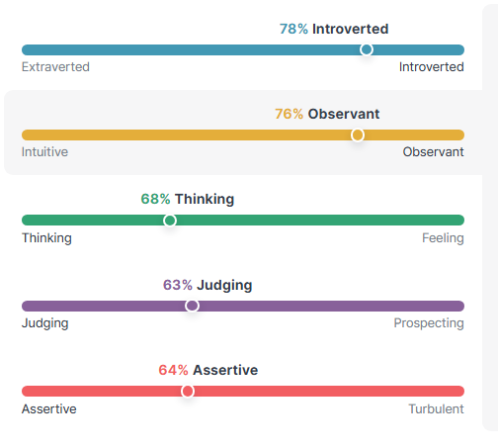Select the Intuitive label
Screen dimensions: 498x448
[44, 152]
